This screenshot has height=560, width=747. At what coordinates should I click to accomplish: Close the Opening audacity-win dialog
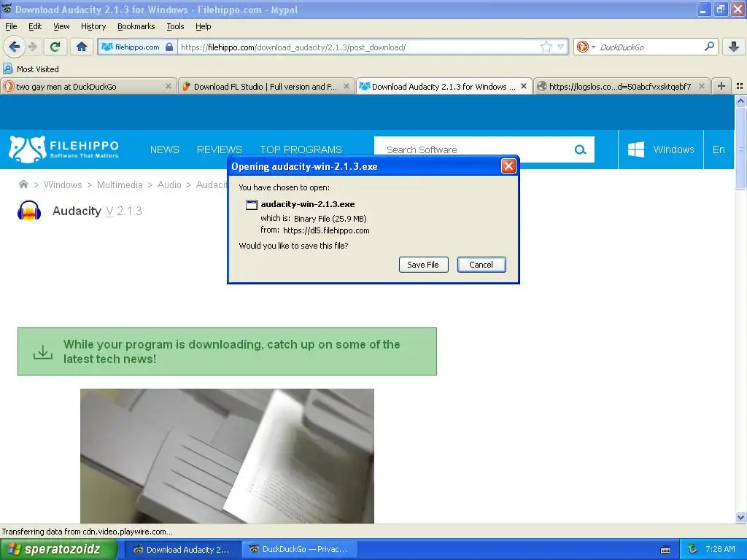tap(508, 166)
